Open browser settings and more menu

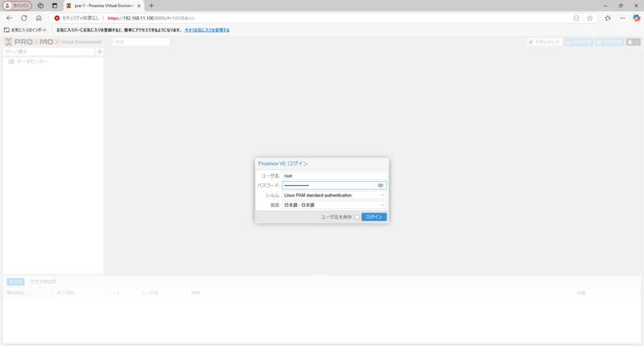point(622,18)
